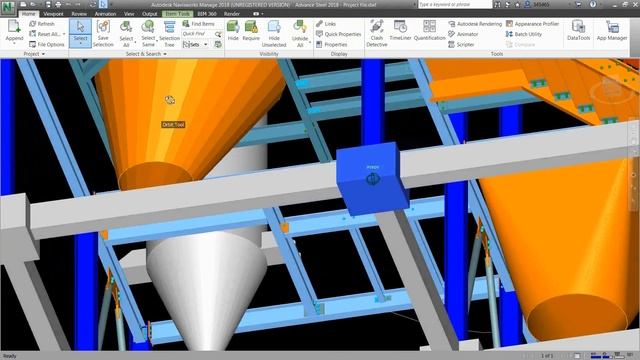
Task: Click the Select All icon
Action: 126,27
